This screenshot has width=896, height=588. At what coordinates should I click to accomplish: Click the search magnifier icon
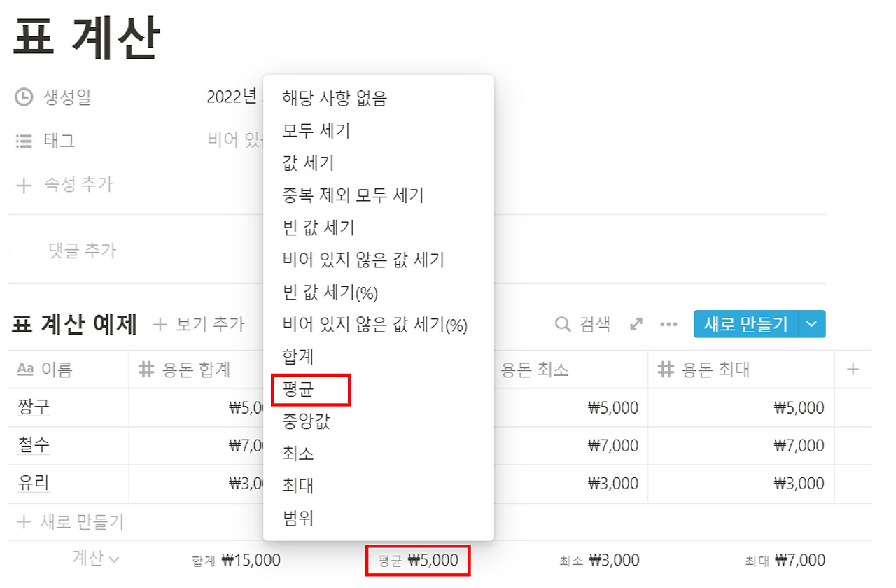(563, 324)
